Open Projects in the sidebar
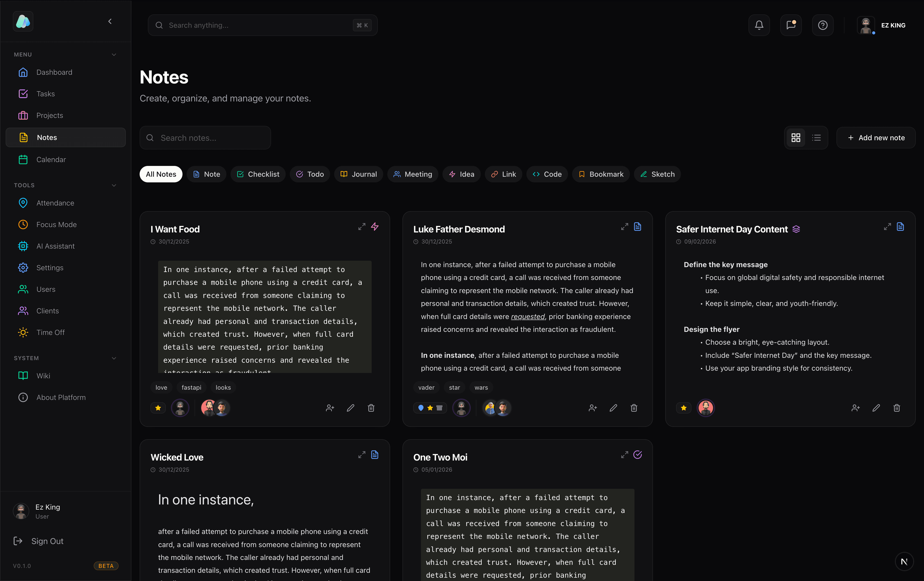This screenshot has width=924, height=581. tap(66, 115)
